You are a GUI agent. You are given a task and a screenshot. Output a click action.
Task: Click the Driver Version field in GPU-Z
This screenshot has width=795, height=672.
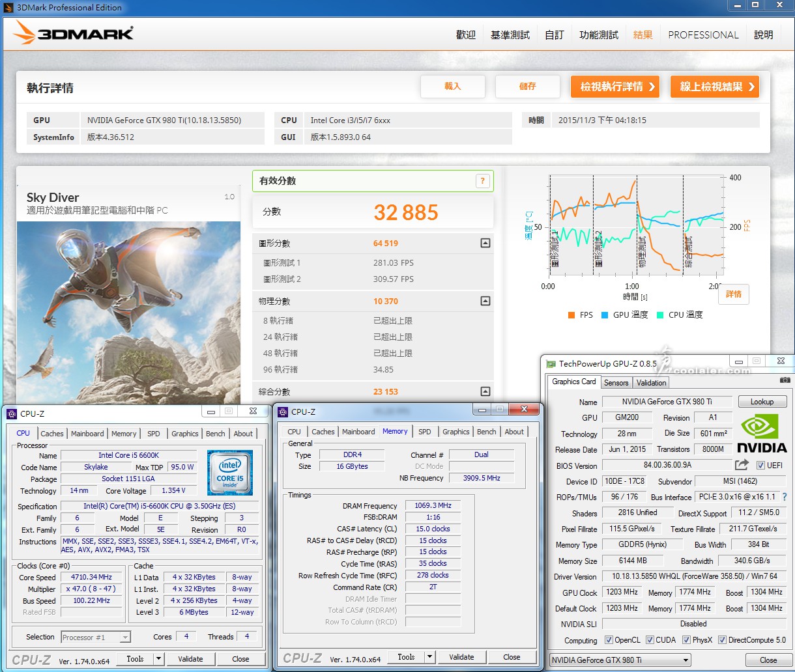(694, 576)
